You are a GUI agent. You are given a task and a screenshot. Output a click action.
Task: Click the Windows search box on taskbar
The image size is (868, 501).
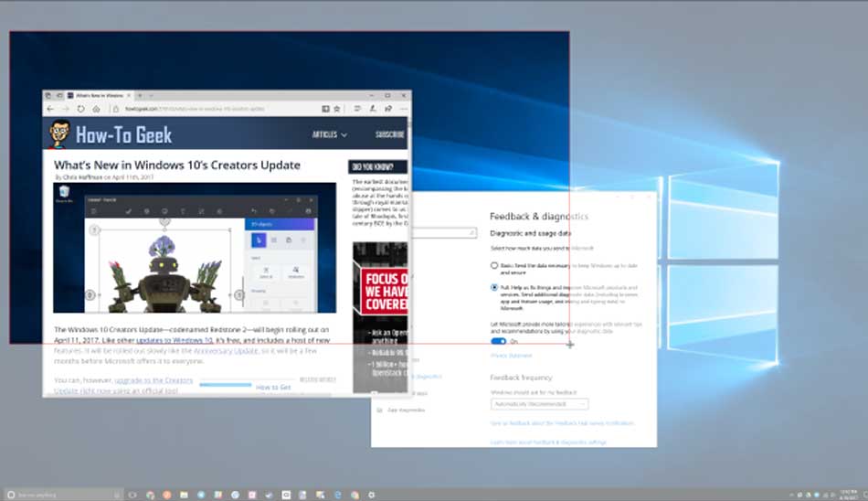tap(62, 495)
